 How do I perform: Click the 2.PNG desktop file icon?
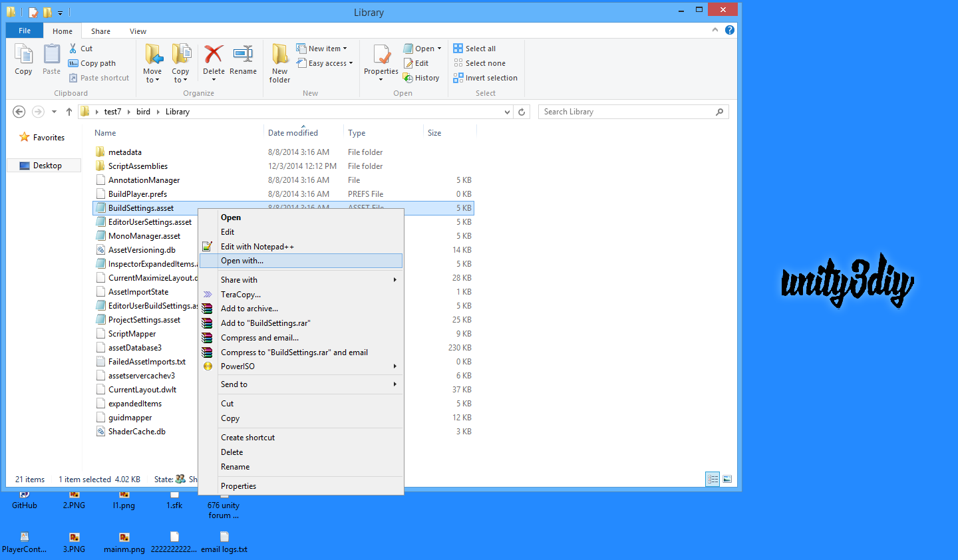74,500
